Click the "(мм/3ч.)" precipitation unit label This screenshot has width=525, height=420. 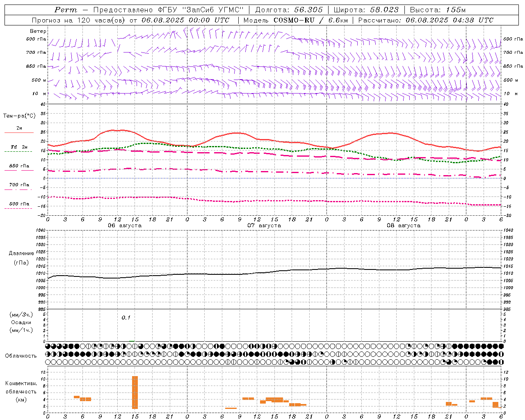[x=21, y=315]
